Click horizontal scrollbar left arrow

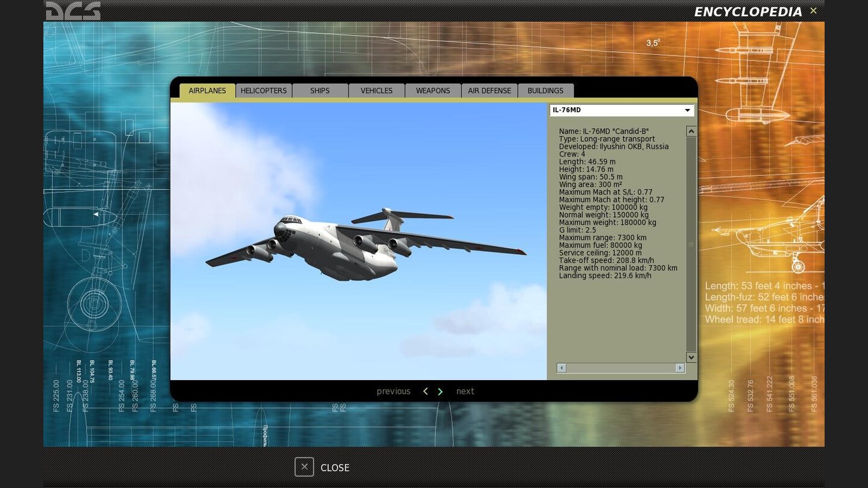561,368
